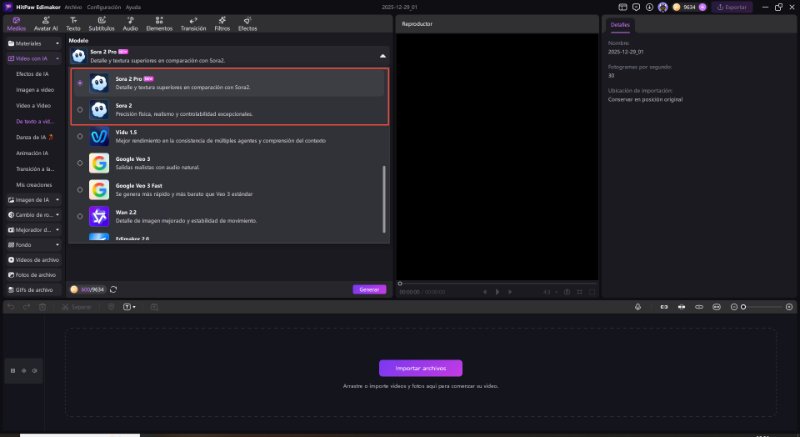Click the player progress slider handle

400,284
